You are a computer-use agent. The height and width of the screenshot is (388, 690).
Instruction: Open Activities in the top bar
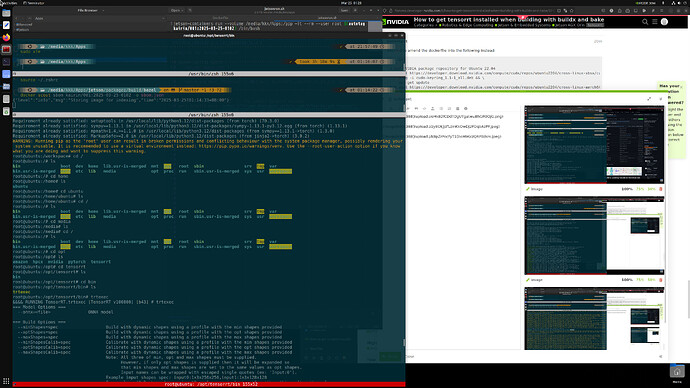[9, 3]
